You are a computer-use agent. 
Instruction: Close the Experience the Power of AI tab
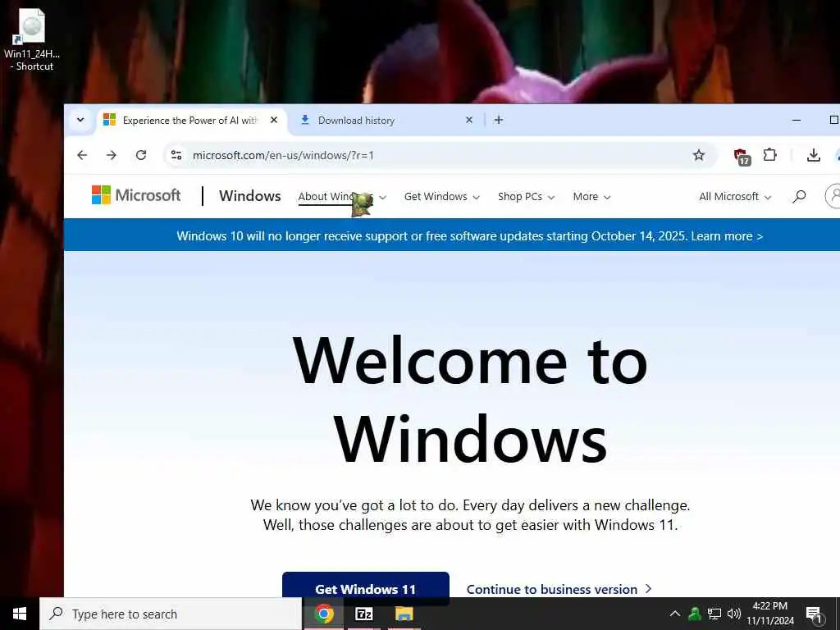pyautogui.click(x=274, y=120)
